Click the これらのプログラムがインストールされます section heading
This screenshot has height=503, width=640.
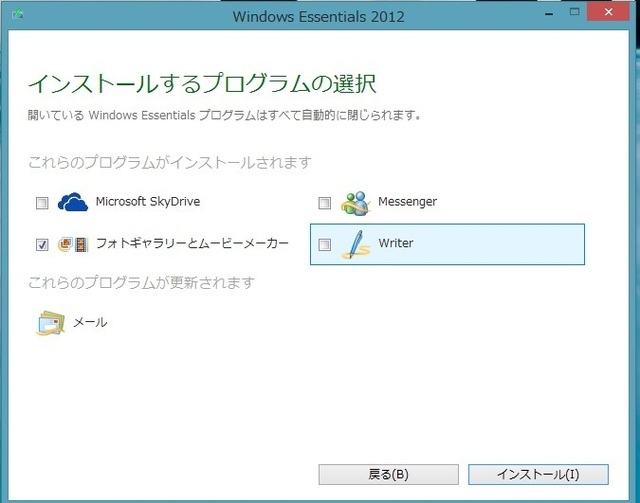coord(169,162)
